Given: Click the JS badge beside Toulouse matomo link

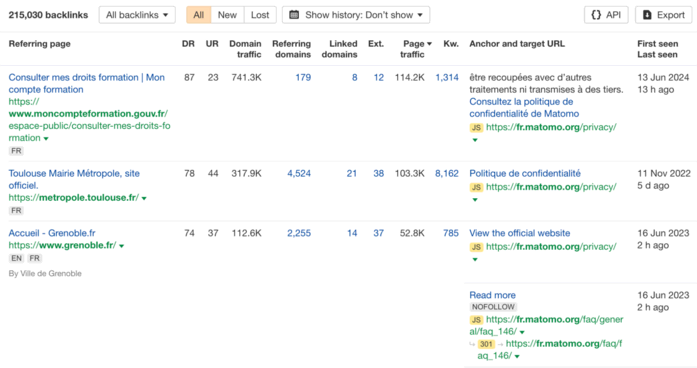Looking at the screenshot, I should point(476,187).
